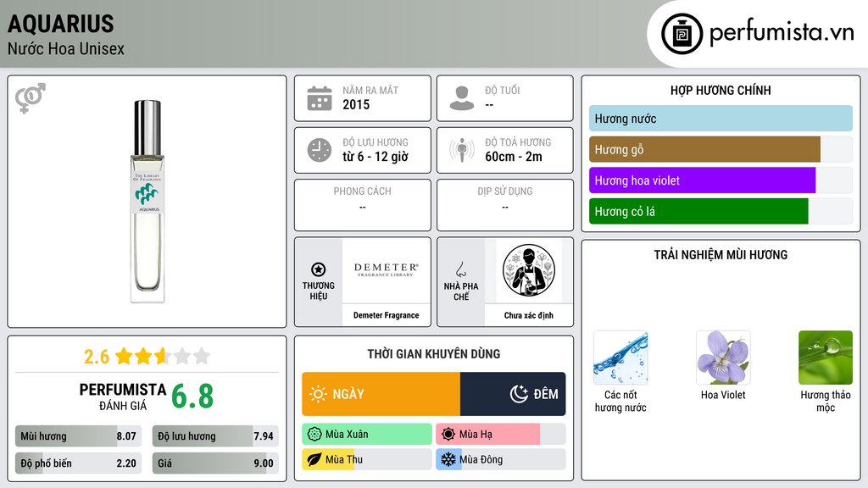Click the green 6.8 Perfumista score

192,396
